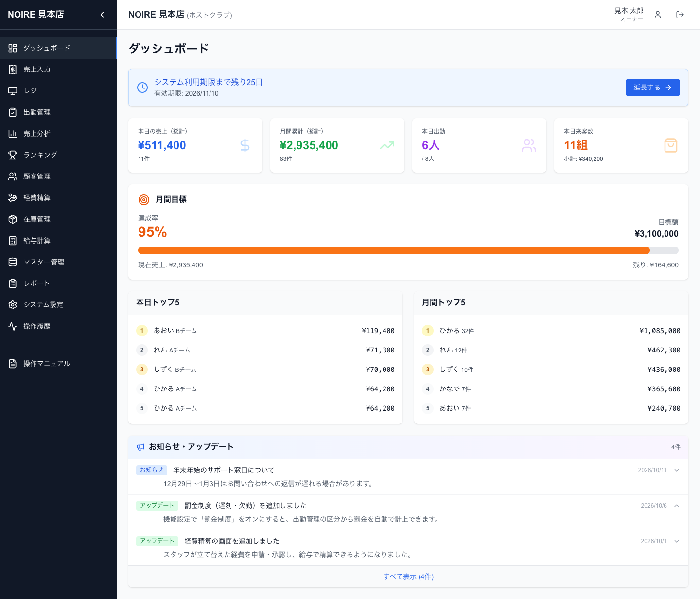Click the ダッシュボード grid icon in sidebar
This screenshot has height=599, width=700.
[x=13, y=48]
